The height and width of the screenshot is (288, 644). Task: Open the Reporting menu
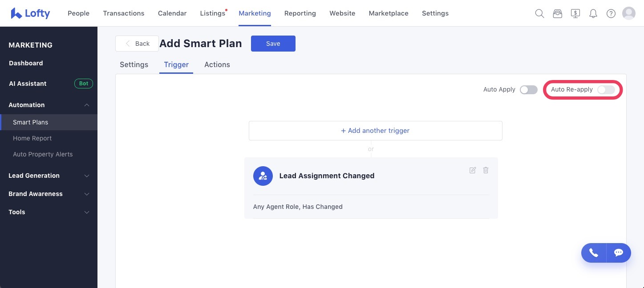[x=300, y=13]
